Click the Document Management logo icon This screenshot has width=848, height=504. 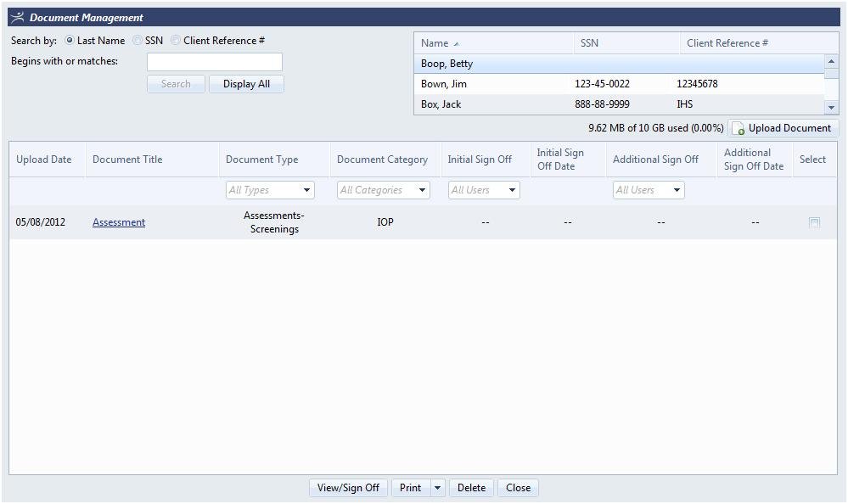(x=18, y=17)
